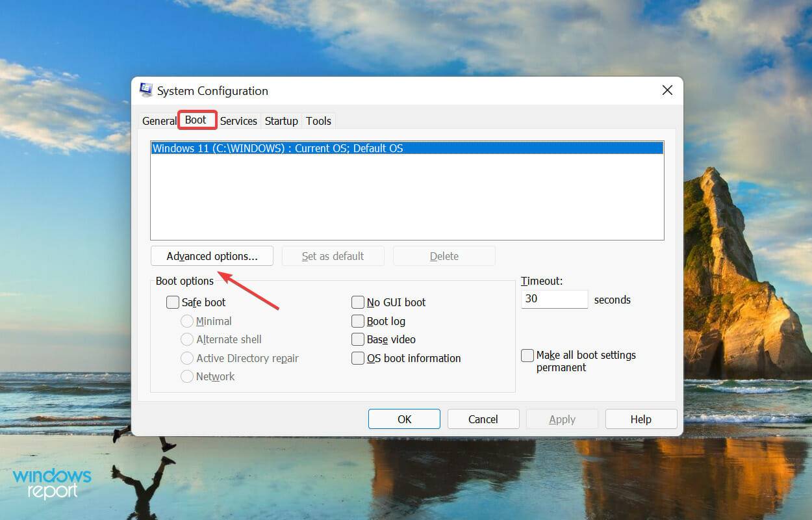Check the Base video option
The image size is (812, 520).
point(357,339)
